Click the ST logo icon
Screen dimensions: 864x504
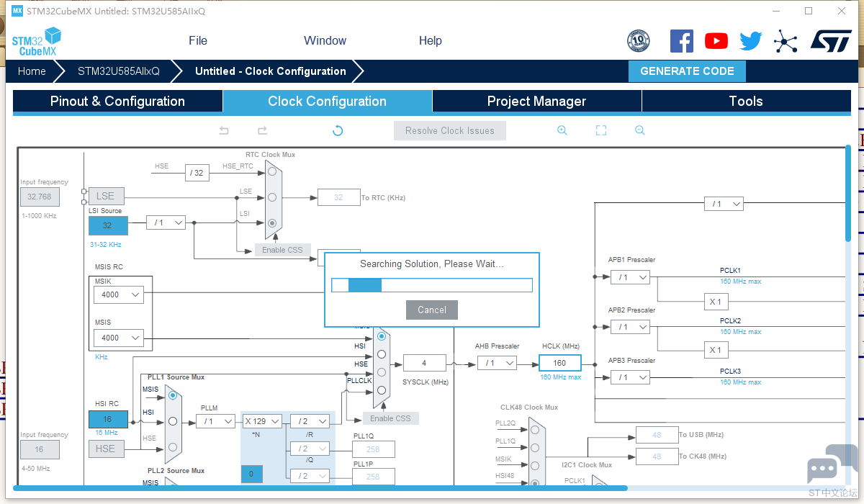coord(831,40)
